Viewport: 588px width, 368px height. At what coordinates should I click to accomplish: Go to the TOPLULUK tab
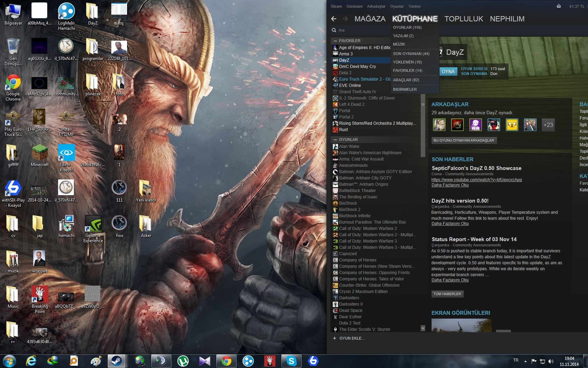[x=464, y=19]
